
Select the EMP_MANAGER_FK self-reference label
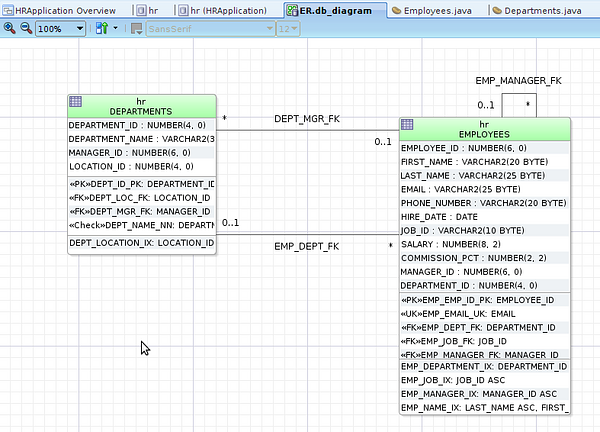point(518,78)
